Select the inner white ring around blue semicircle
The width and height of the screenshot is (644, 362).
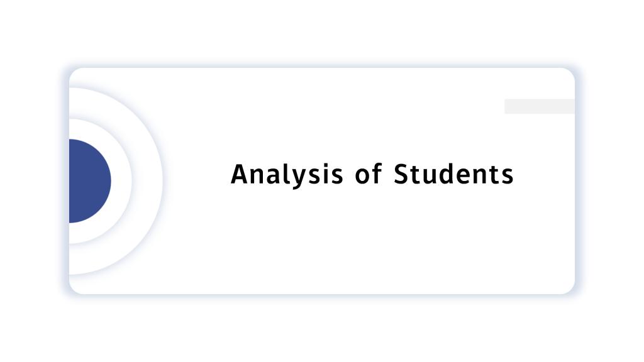click(122, 181)
